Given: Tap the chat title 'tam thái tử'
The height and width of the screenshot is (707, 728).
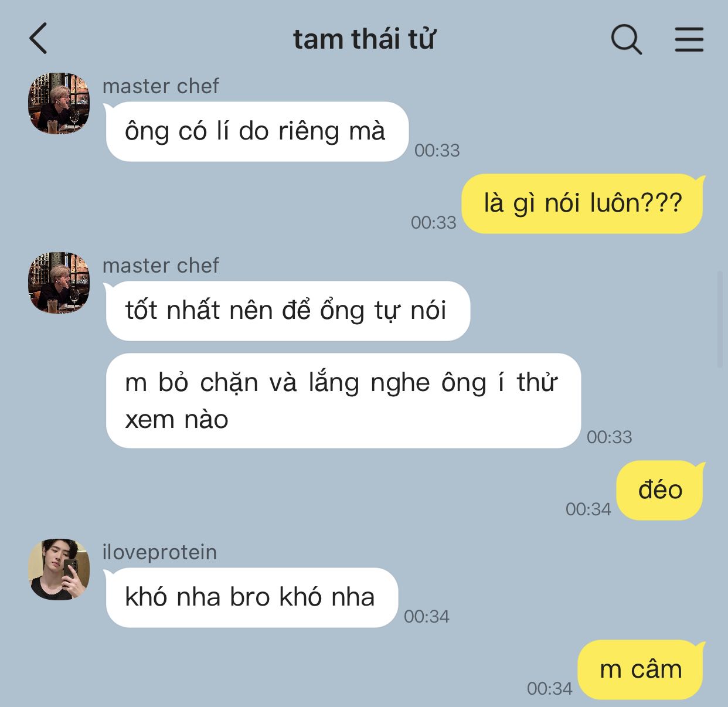Looking at the screenshot, I should [363, 39].
